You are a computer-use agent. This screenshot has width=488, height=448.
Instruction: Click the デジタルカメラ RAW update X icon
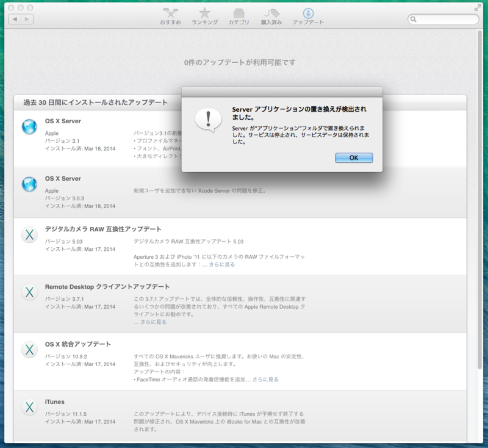29,234
